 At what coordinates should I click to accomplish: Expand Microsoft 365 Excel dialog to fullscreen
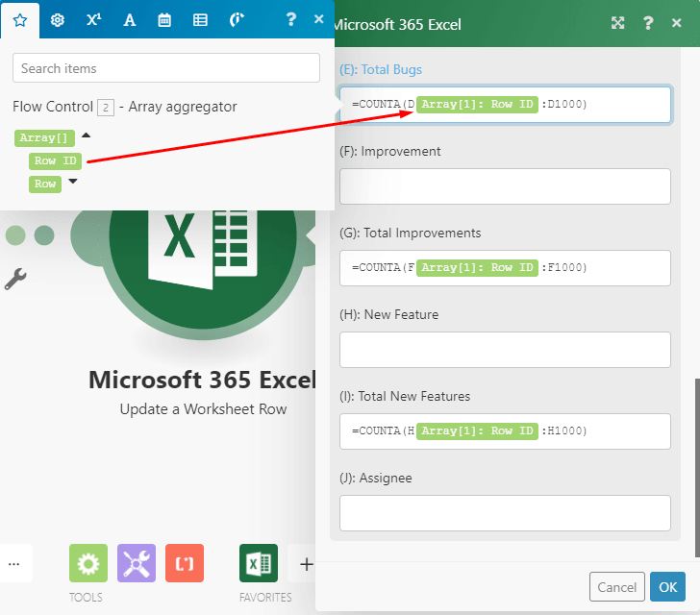tap(618, 24)
